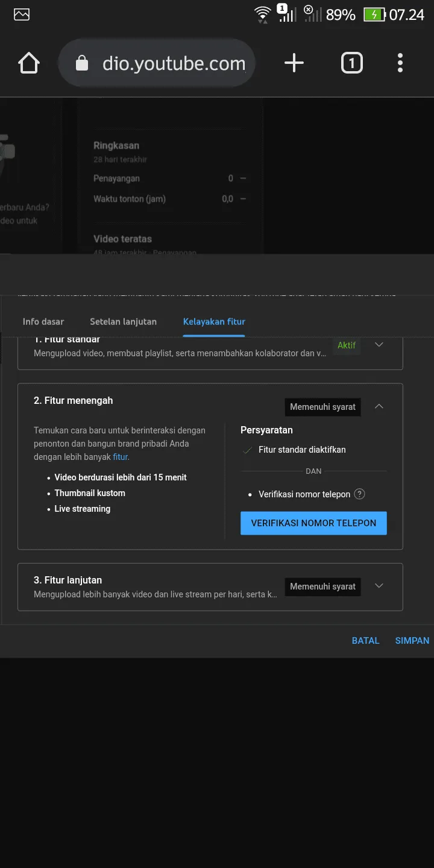The image size is (434, 868).
Task: Click Ringkasan heading in background dashboard
Action: pos(116,145)
